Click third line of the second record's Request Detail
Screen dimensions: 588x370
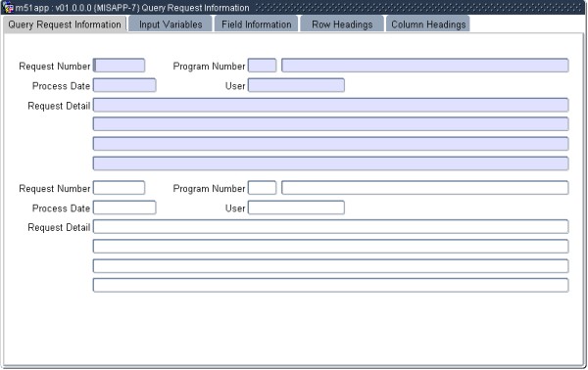click(331, 266)
